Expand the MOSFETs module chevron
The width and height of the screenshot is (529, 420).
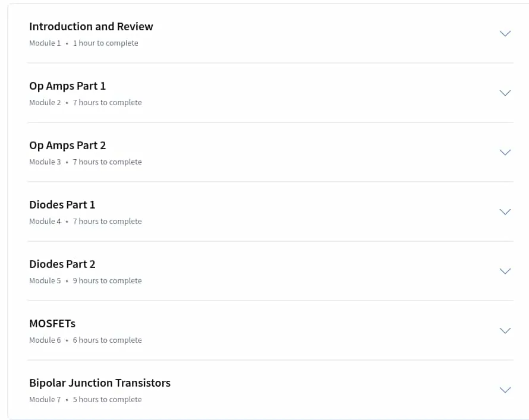click(505, 330)
